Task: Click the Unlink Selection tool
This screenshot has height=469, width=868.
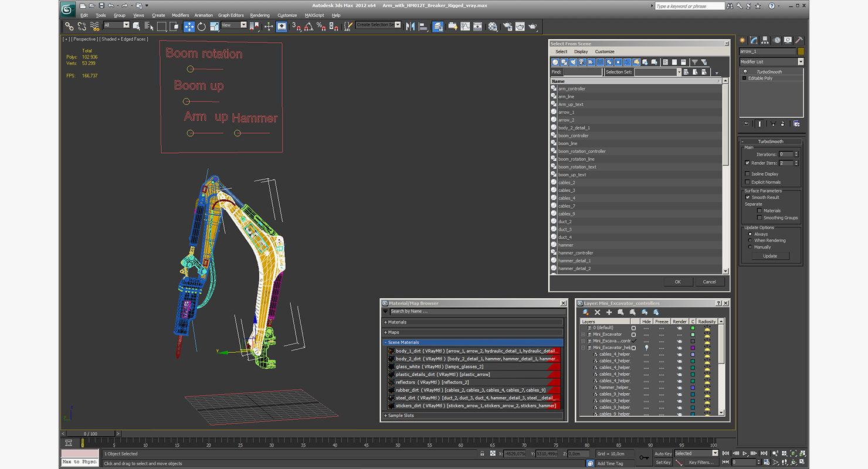Action: click(x=82, y=26)
